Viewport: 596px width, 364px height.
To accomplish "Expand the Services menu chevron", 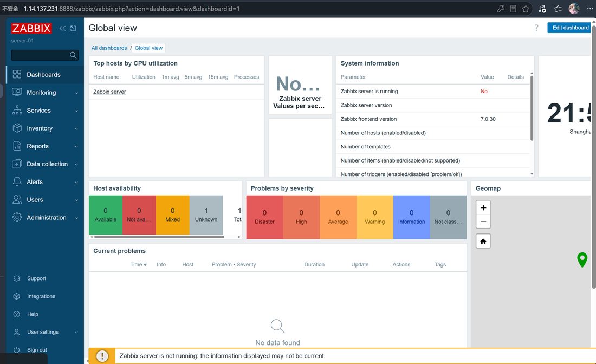I will click(76, 110).
